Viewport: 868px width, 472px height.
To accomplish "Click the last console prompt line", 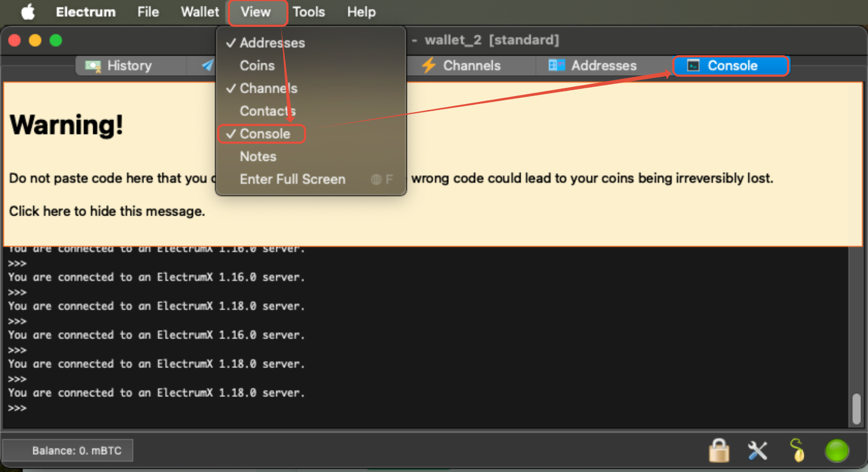I will point(17,408).
